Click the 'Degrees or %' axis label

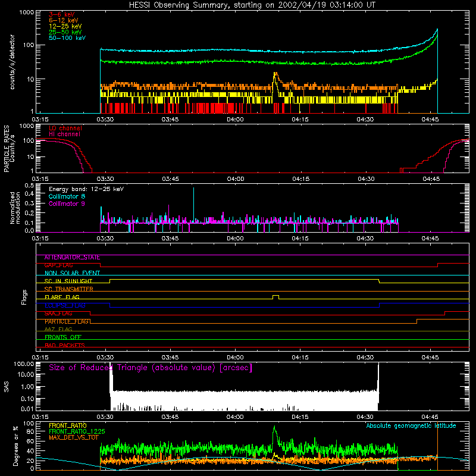[15, 446]
